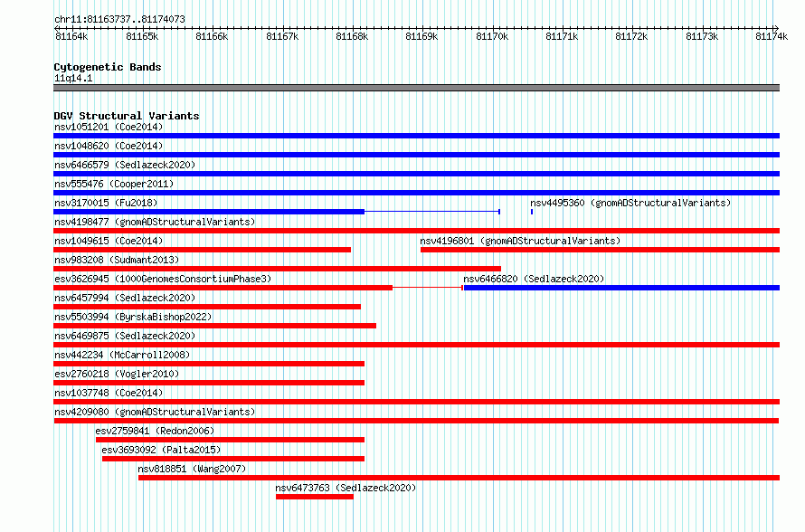Click nsv4209080 (gnomADStructuralVariants) label

point(155,412)
